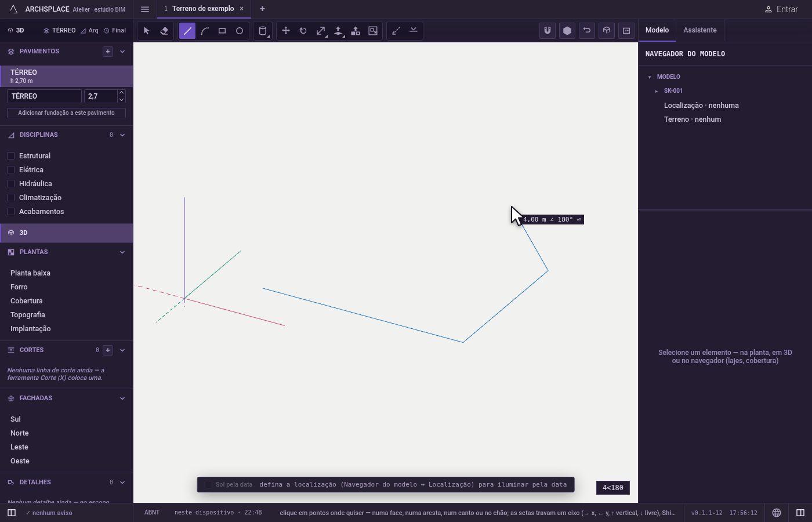Click the undo arrow icon
This screenshot has width=812, height=522.
click(587, 31)
